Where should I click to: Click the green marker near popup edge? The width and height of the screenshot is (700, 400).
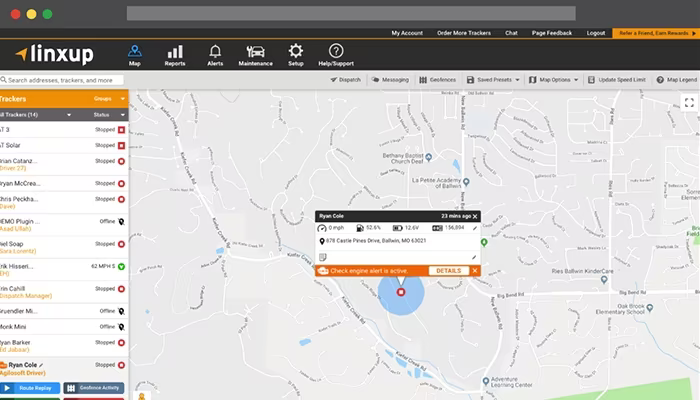484,242
